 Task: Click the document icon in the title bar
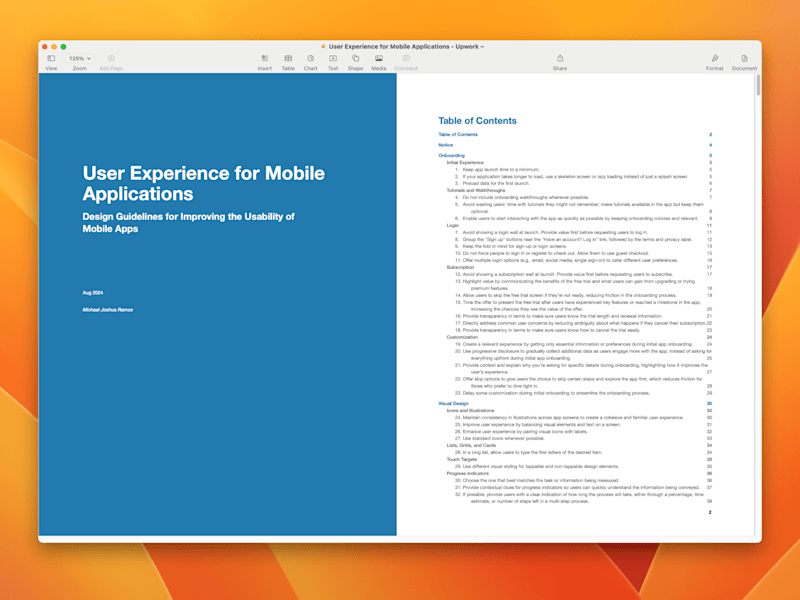point(323,46)
